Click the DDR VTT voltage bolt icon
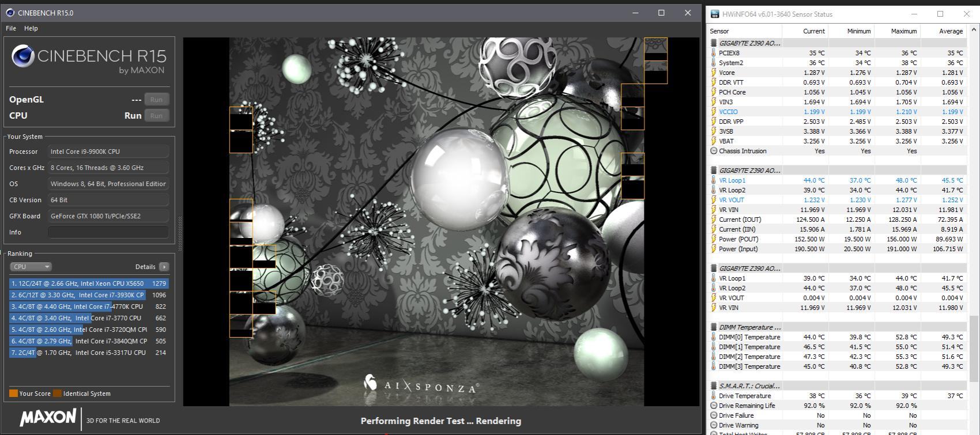980x435 pixels. click(x=714, y=82)
